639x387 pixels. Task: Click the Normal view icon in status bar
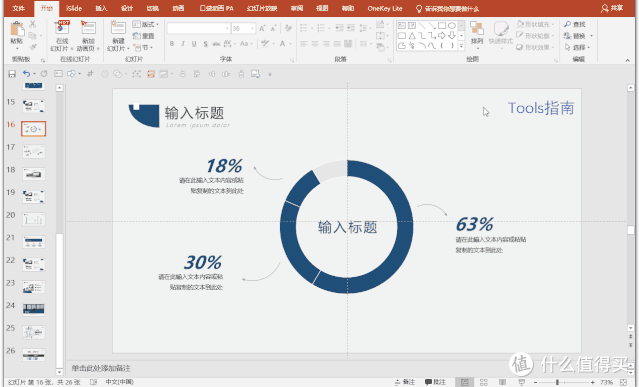click(x=464, y=382)
